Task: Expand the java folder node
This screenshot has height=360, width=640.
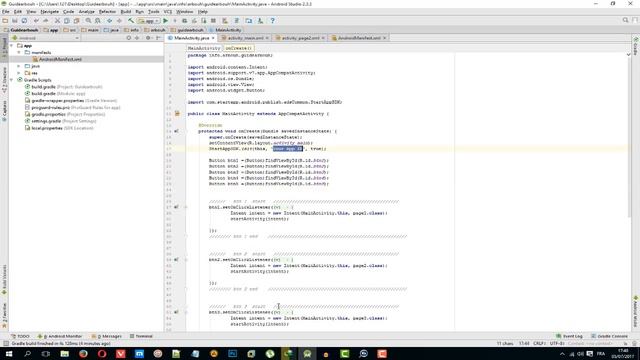Action: pos(19,66)
